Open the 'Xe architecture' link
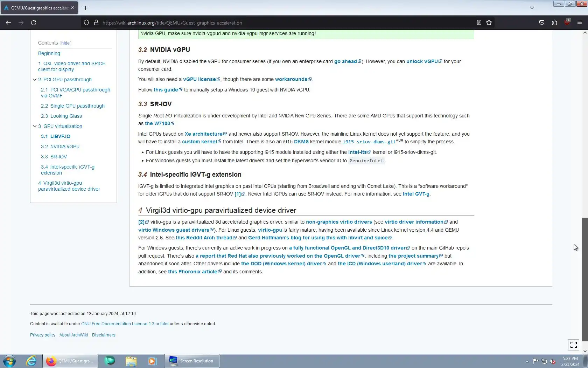 [x=206, y=134]
